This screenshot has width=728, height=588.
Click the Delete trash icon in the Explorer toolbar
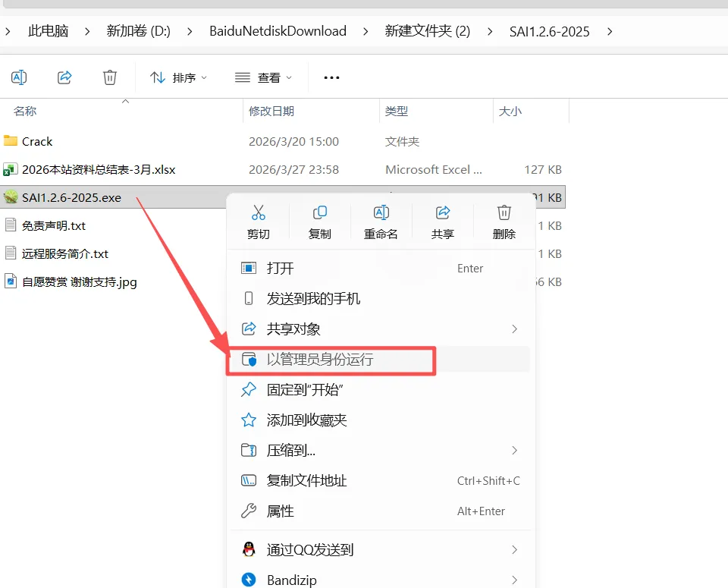(x=109, y=77)
